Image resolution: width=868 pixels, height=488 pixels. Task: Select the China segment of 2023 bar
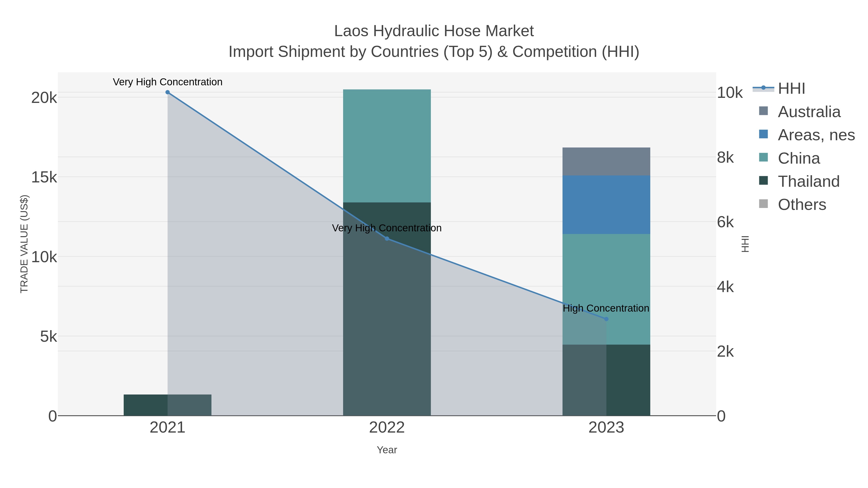coord(606,289)
